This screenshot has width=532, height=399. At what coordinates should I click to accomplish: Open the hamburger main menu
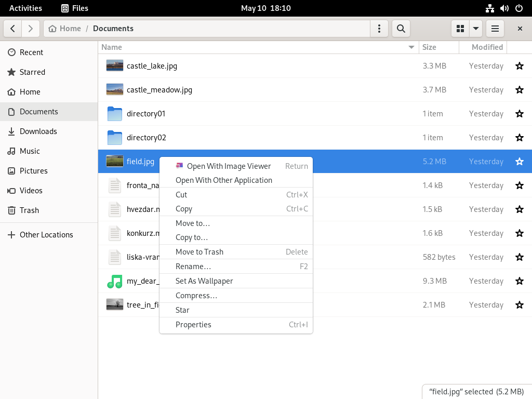click(495, 29)
